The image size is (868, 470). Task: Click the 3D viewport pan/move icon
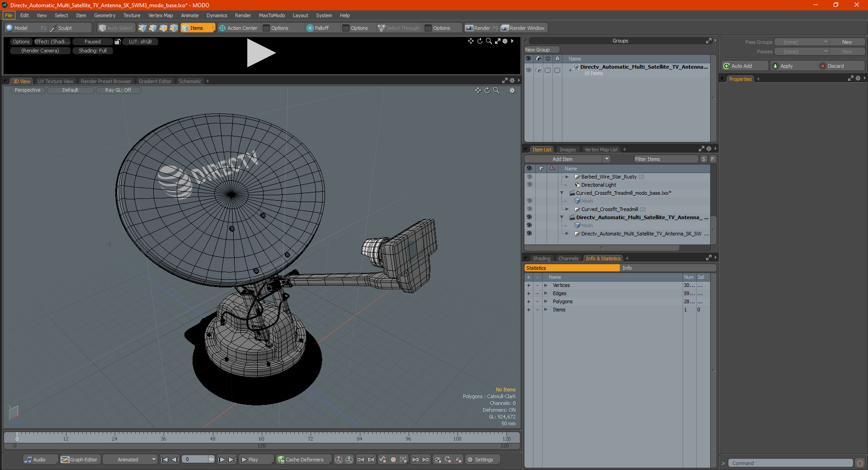(478, 90)
